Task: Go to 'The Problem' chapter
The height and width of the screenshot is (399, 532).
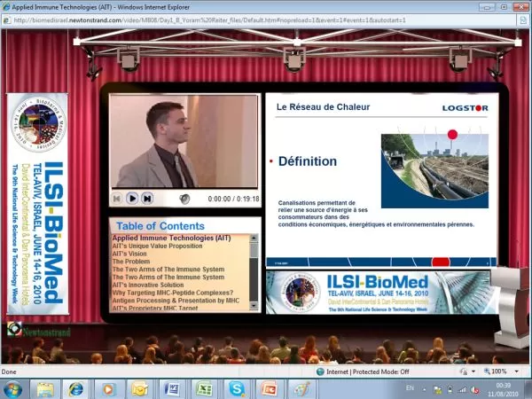Action: pyautogui.click(x=131, y=262)
